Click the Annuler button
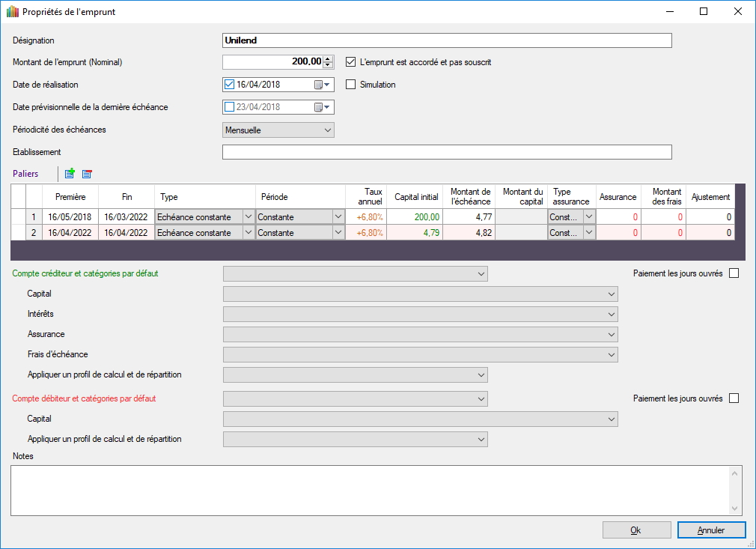 711,530
